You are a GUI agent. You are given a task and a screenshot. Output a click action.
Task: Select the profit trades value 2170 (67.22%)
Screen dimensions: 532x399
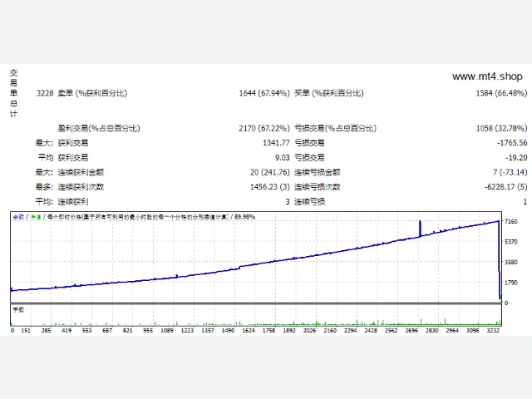click(x=264, y=128)
